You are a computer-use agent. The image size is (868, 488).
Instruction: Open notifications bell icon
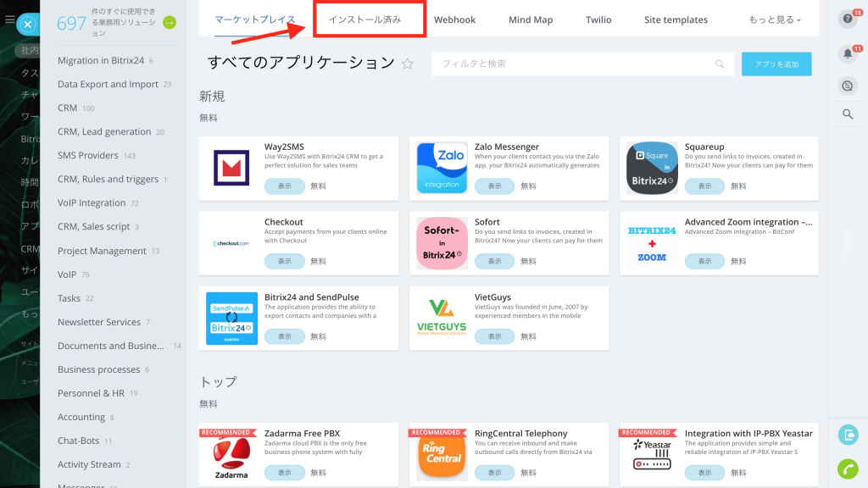click(848, 53)
